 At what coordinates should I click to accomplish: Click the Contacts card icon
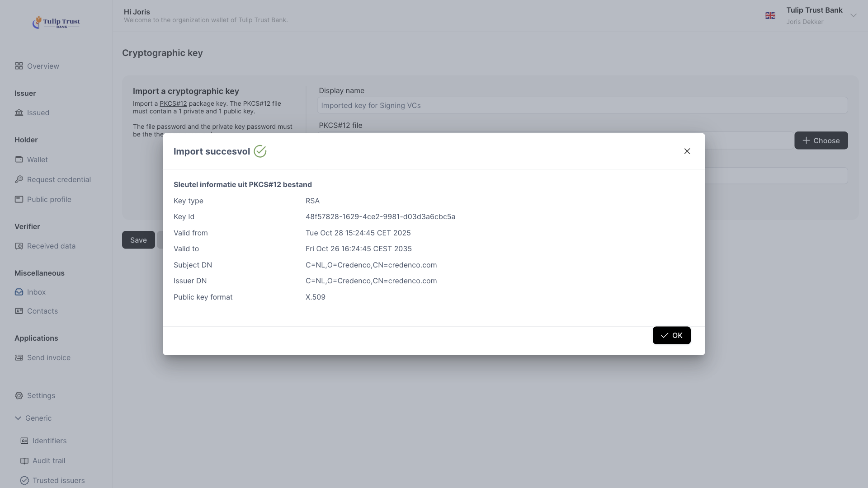[19, 311]
